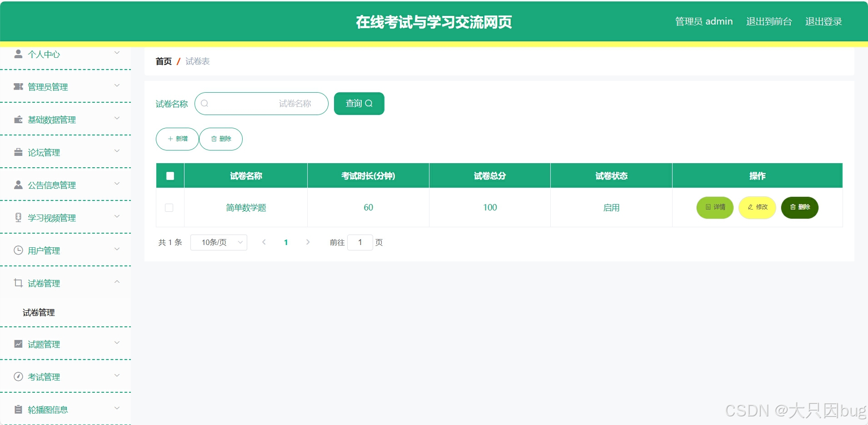The image size is (868, 425).
Task: Open 个人中心 sidebar menu
Action: coord(65,54)
